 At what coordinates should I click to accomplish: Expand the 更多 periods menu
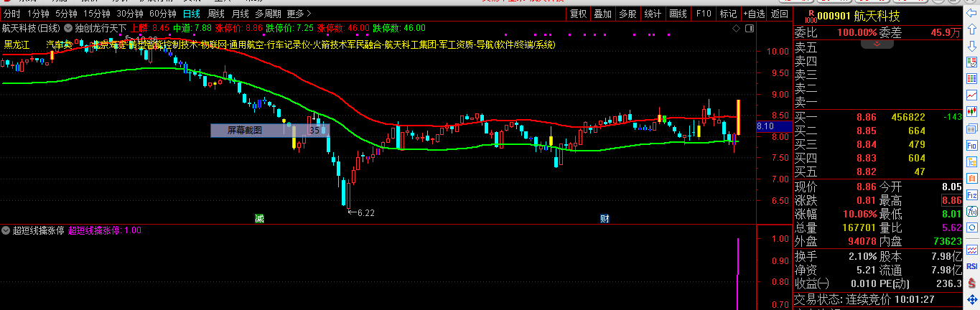click(x=299, y=14)
